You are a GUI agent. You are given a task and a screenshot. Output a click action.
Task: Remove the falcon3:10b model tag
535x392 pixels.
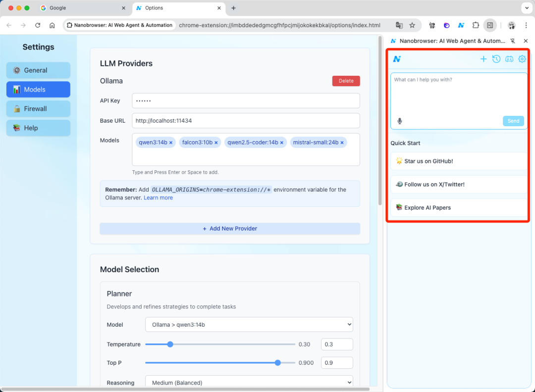pyautogui.click(x=216, y=143)
